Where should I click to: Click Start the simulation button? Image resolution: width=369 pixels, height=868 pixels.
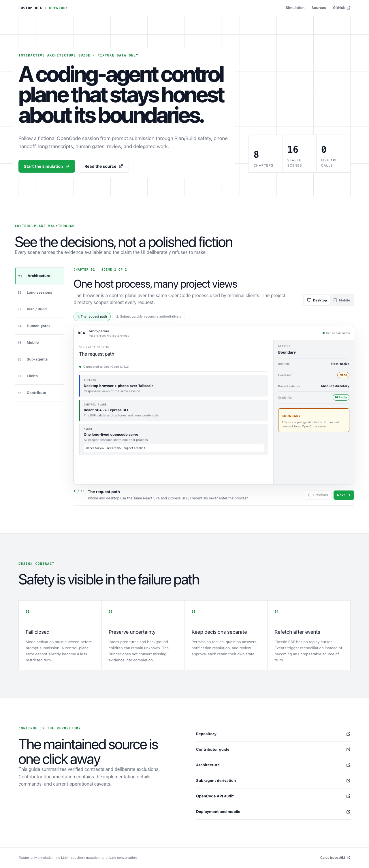[47, 166]
